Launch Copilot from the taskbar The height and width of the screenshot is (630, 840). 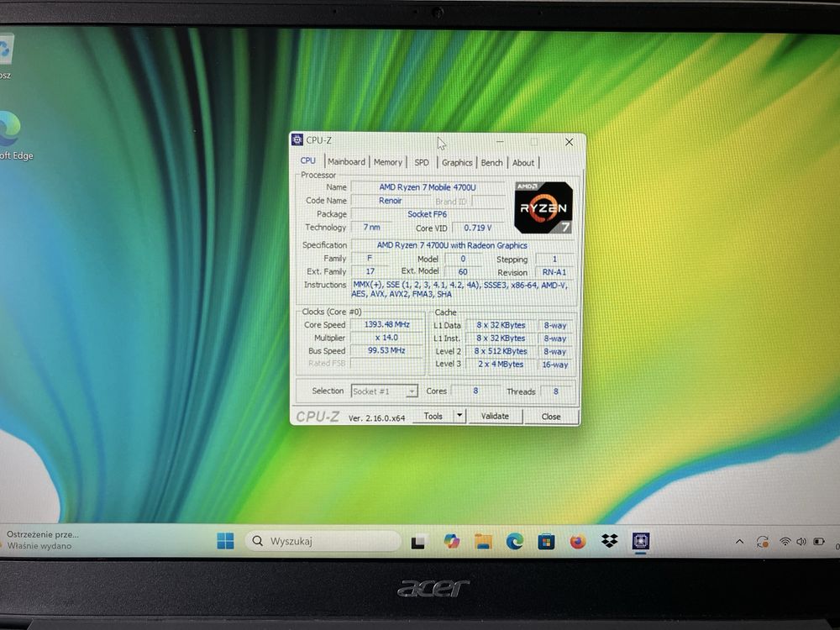[452, 542]
